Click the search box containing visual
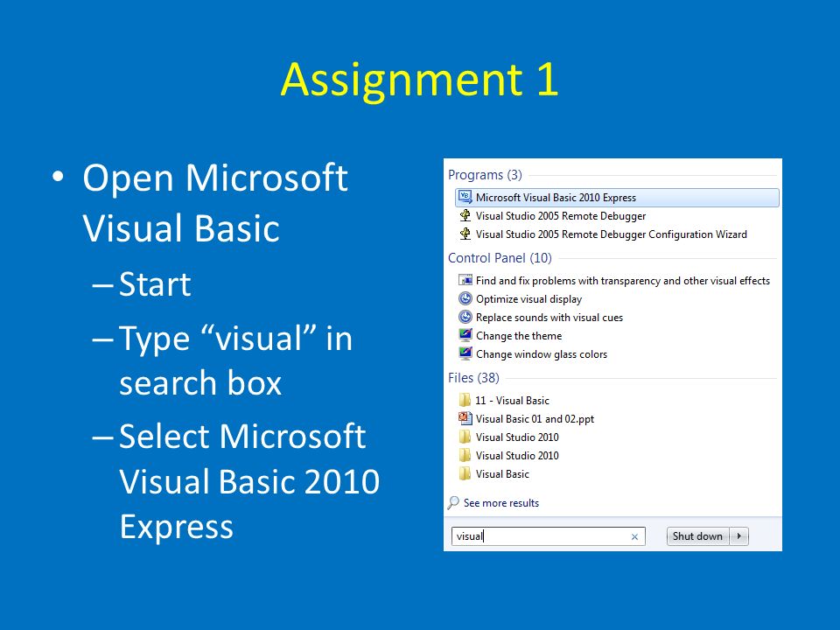Screen dimensions: 840x630 coord(548,536)
